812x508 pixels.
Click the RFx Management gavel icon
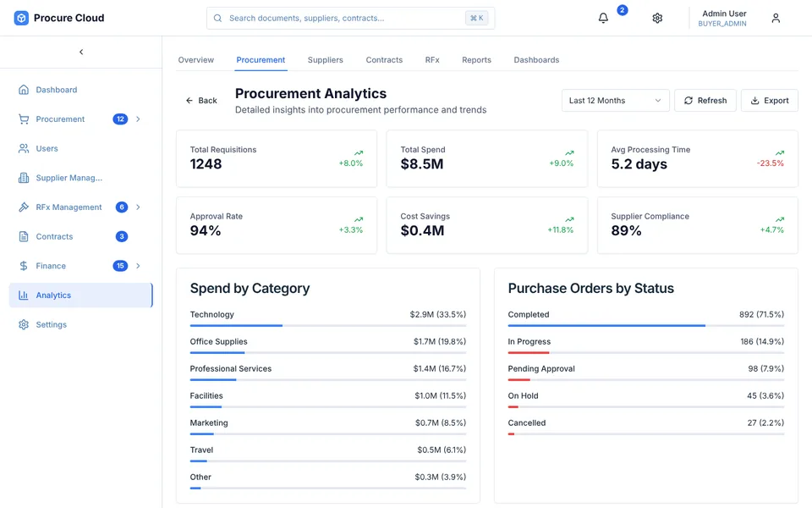(24, 207)
